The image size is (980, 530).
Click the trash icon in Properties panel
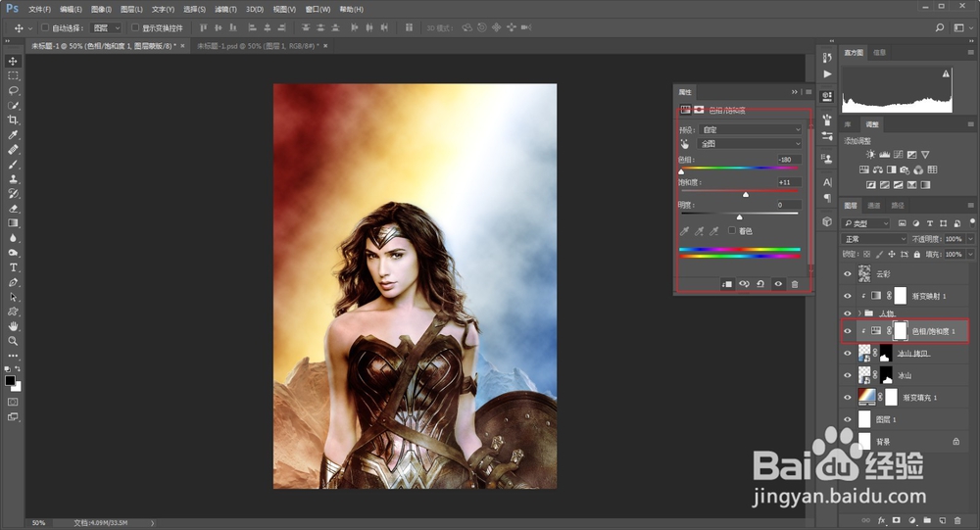(x=795, y=284)
